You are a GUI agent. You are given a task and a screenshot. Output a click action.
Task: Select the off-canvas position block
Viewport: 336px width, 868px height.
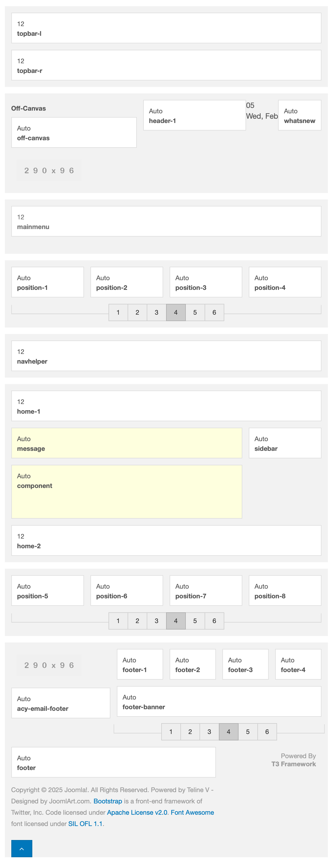(74, 132)
